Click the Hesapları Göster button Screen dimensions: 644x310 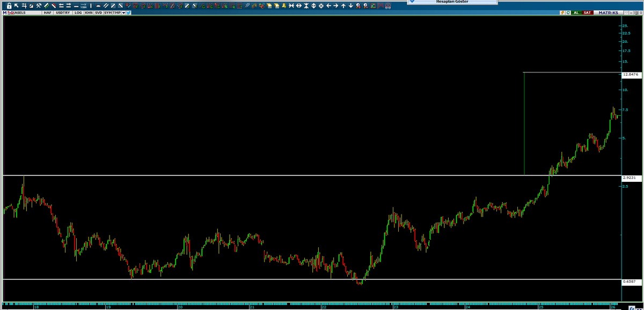point(452,2)
